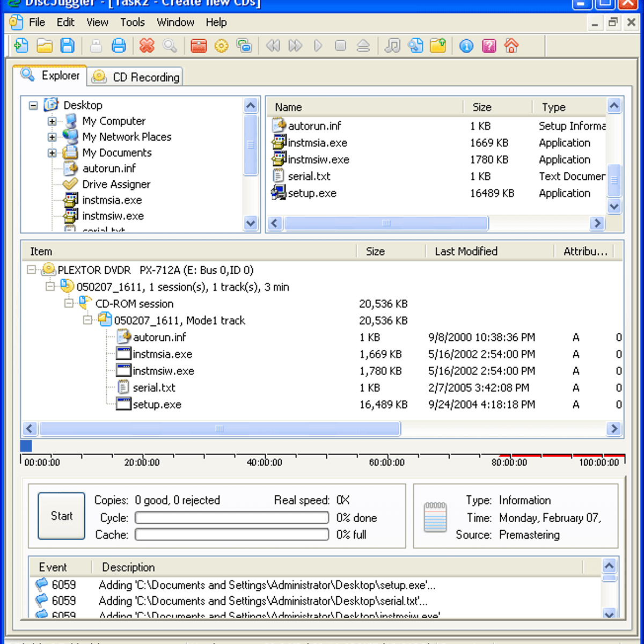Screen dimensions: 644x644
Task: Click the Cache progress bar
Action: tap(232, 535)
